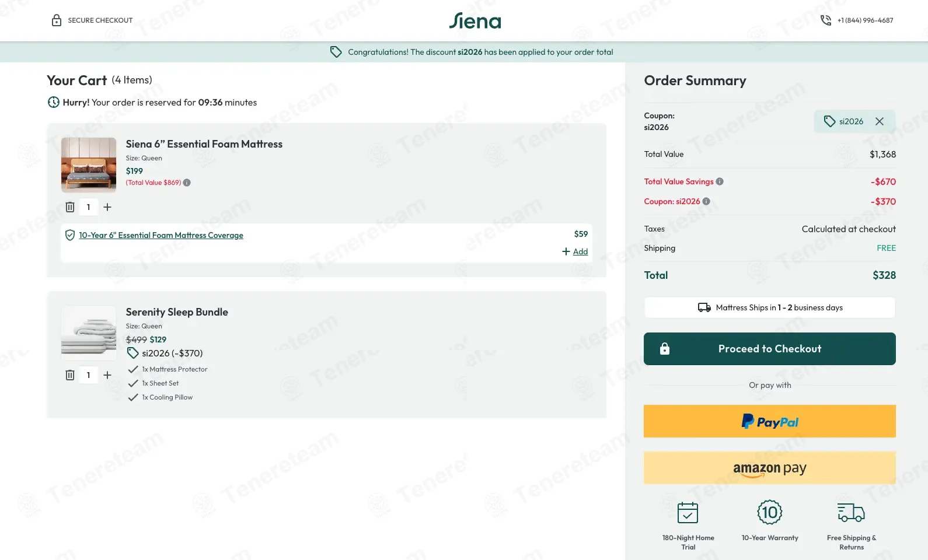Image resolution: width=928 pixels, height=560 pixels.
Task: Show info for Total Value Savings
Action: click(x=720, y=181)
